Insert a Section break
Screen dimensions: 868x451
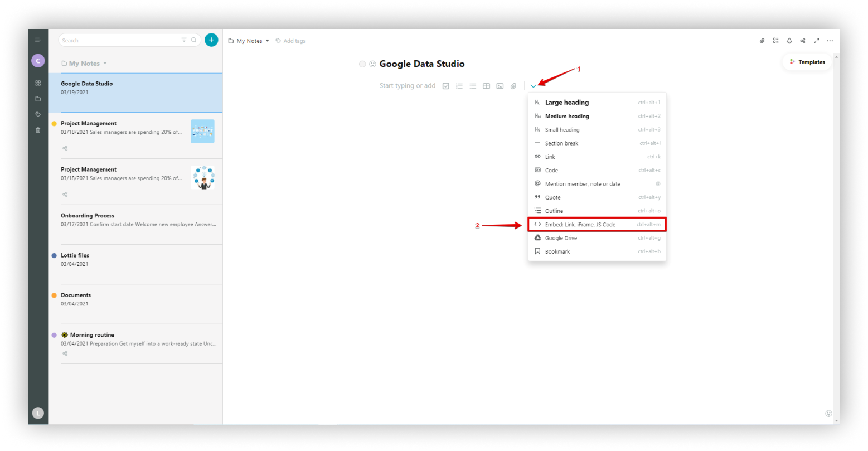[597, 143]
